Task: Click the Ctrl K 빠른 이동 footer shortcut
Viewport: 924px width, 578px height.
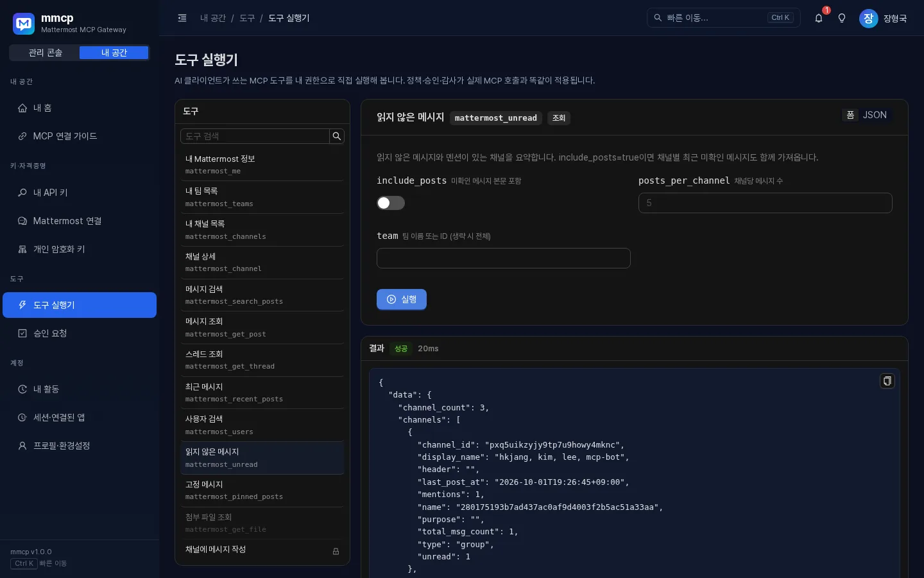Action: pyautogui.click(x=38, y=563)
